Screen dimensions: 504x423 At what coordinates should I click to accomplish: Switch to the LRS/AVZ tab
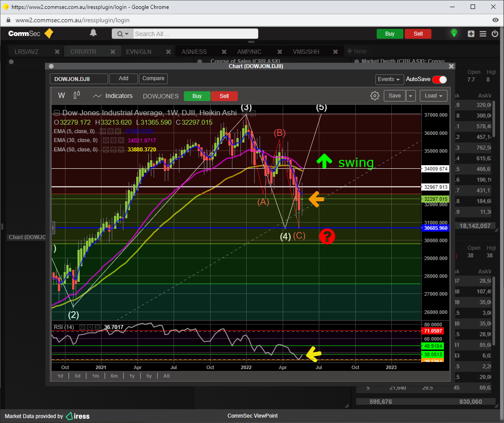pyautogui.click(x=26, y=52)
